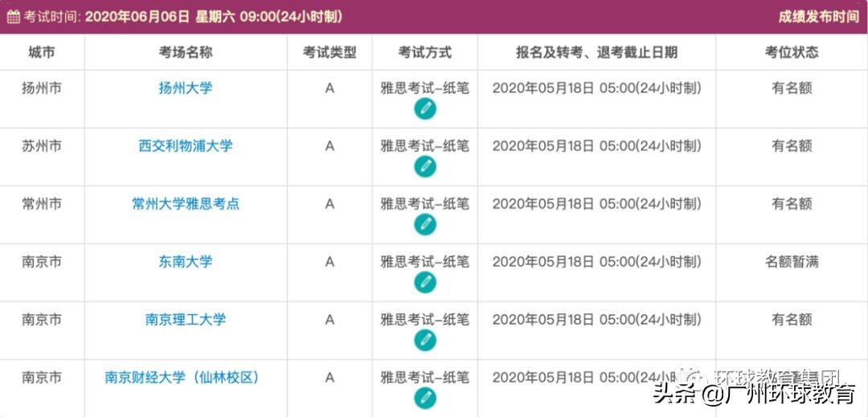Screen dimensions: 868x417
Task: Click 雅思考试-纸笔 in 南京理工大学 row
Action: (x=425, y=320)
